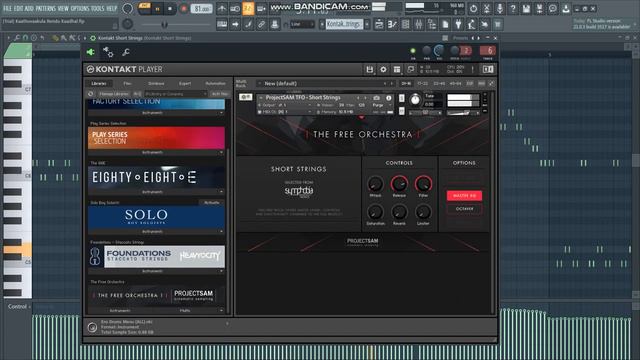Click the wrench icon in plugin wrapper
This screenshot has height=360, width=640.
(126, 52)
